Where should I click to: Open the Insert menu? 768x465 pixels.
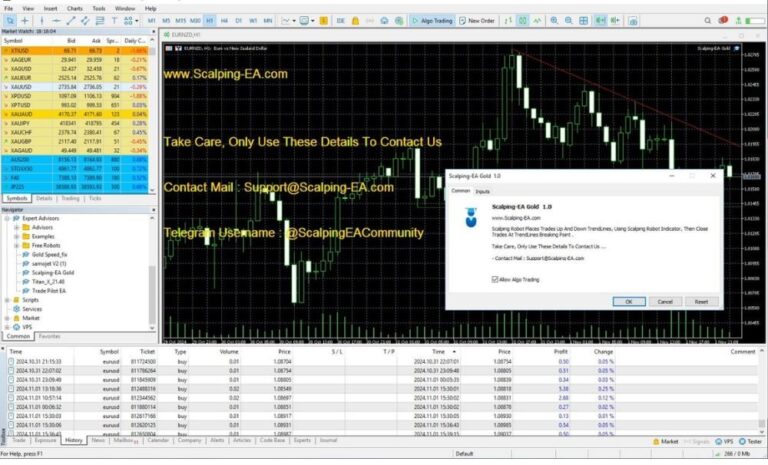(50, 8)
